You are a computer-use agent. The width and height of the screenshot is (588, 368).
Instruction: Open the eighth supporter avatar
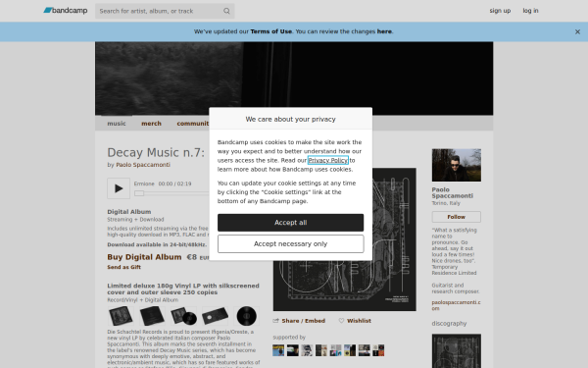tap(378, 350)
